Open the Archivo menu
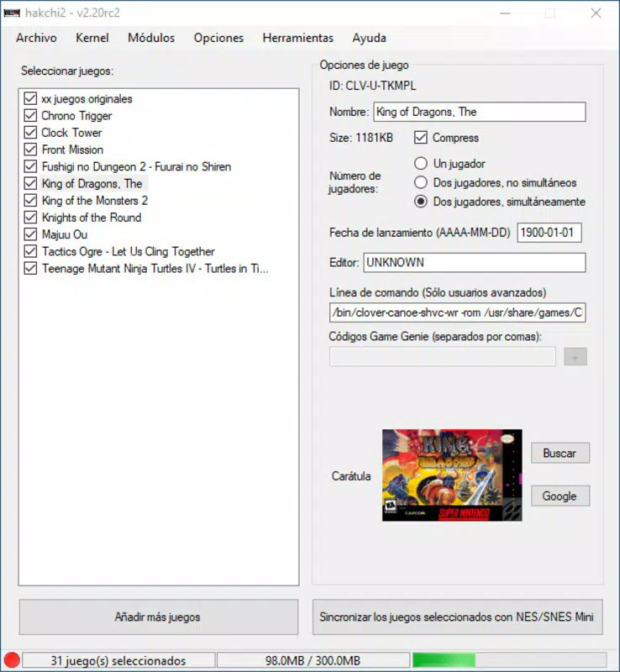Viewport: 620px width, 672px height. (36, 38)
